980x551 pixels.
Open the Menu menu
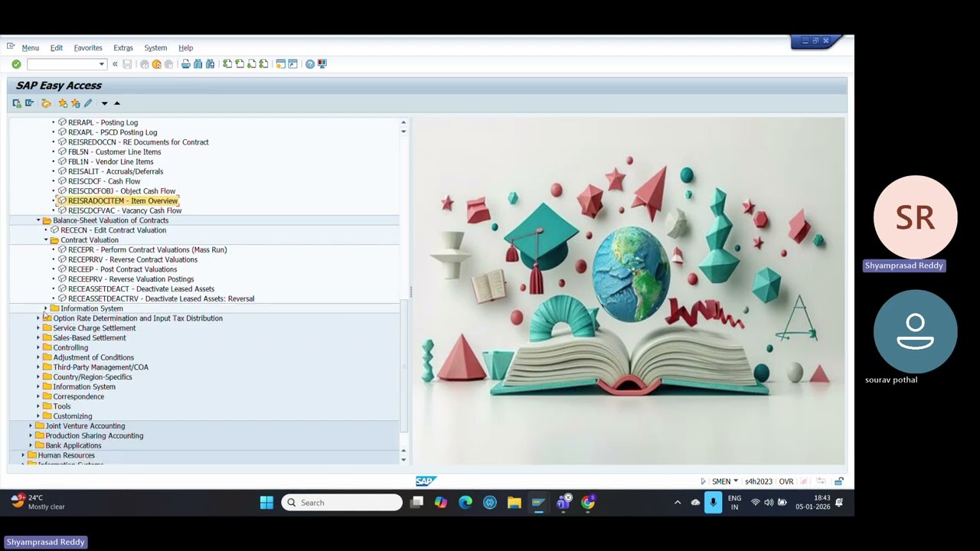pyautogui.click(x=30, y=47)
